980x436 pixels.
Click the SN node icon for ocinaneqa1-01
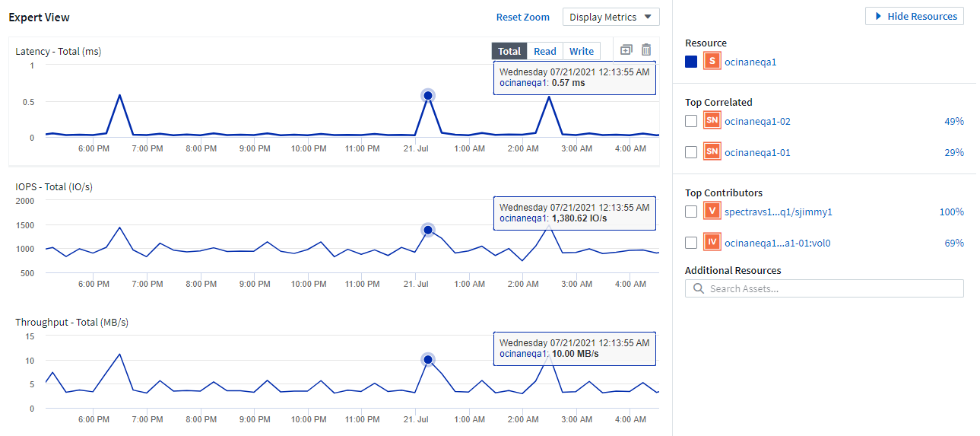(x=711, y=152)
